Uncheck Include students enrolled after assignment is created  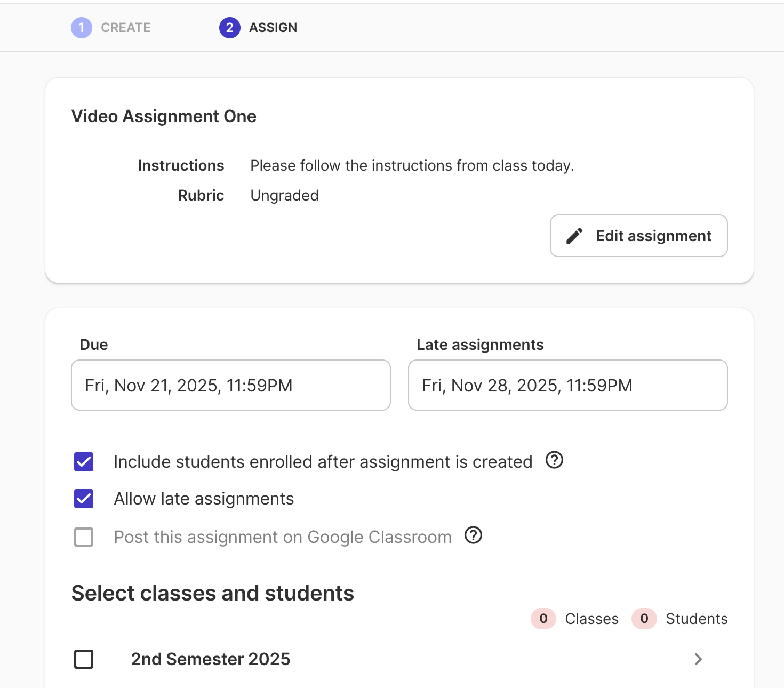[x=83, y=462]
